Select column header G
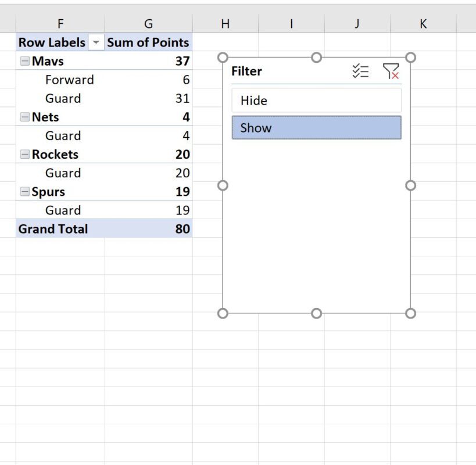 coord(148,23)
